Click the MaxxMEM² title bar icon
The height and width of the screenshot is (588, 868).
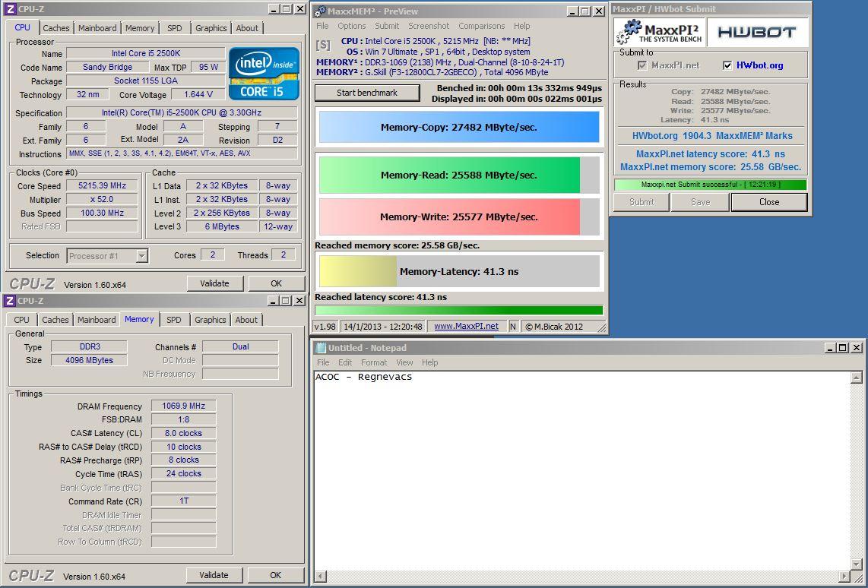coord(319,11)
